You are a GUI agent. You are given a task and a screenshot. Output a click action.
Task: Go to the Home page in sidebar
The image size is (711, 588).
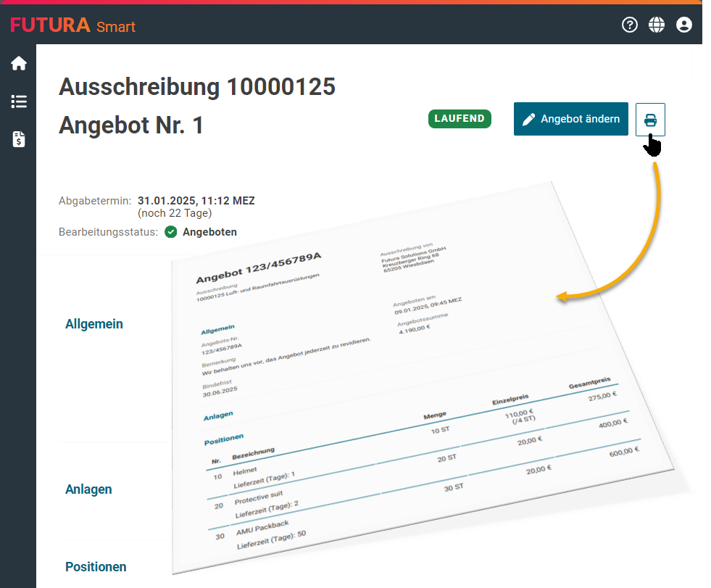(x=19, y=64)
